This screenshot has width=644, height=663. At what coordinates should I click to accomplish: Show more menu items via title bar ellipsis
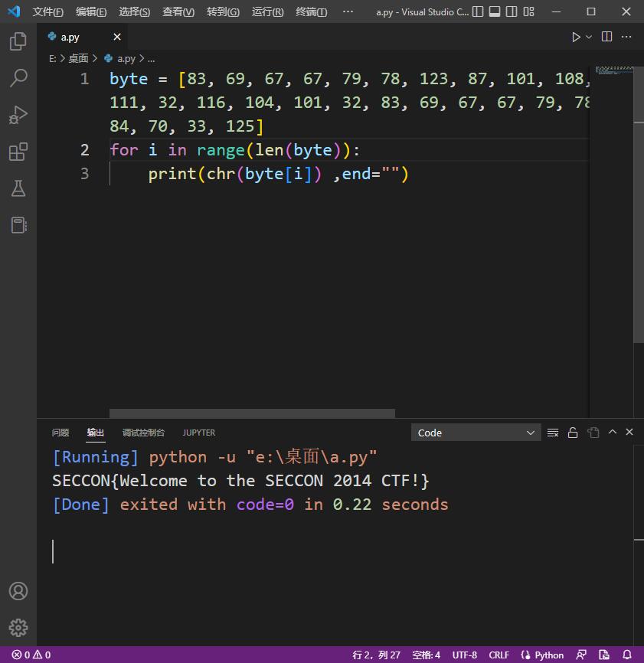click(x=348, y=11)
